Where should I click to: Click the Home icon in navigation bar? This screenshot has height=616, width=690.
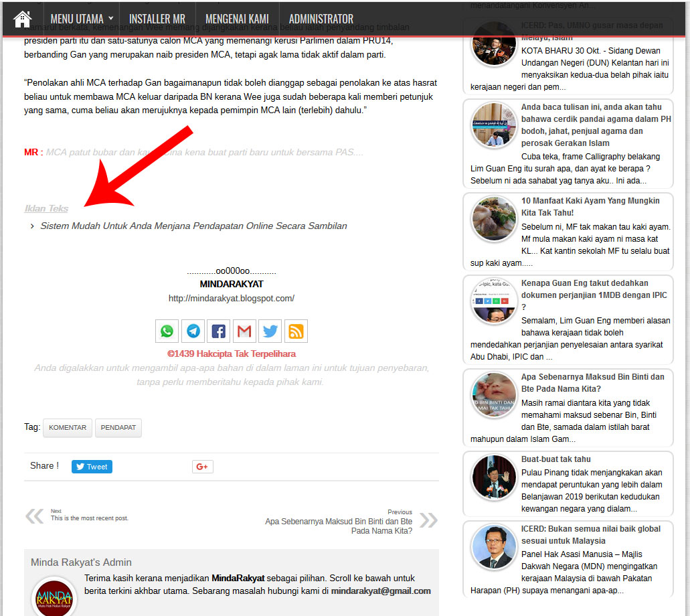point(22,18)
